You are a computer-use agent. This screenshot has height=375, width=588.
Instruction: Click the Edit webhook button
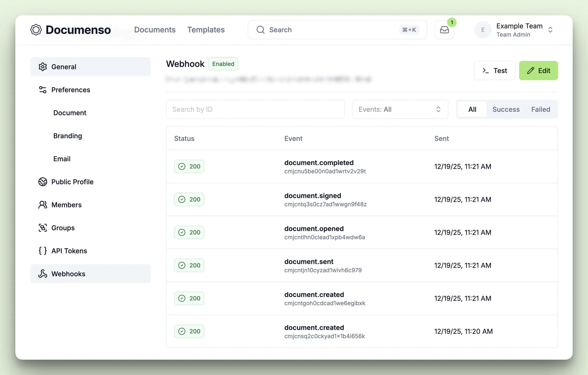[x=539, y=70]
